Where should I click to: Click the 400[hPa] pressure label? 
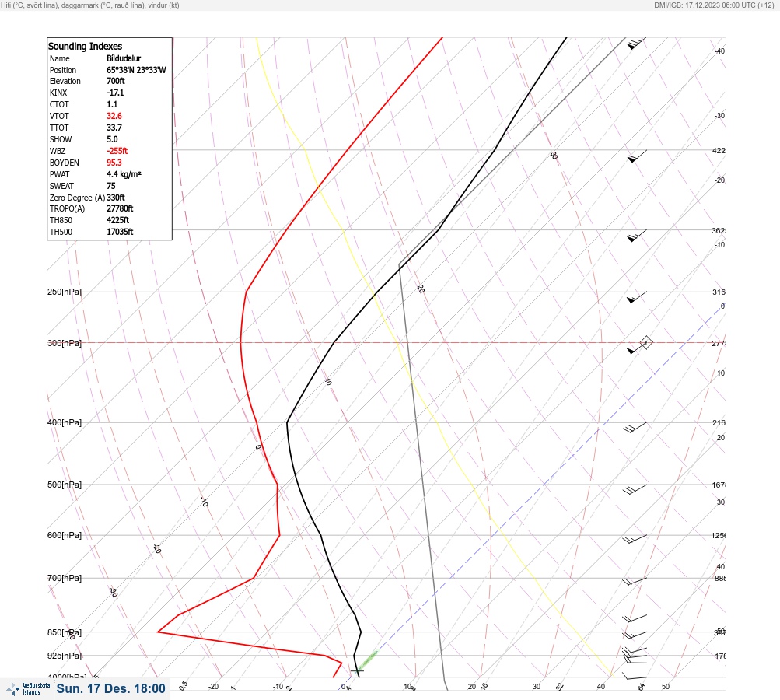(x=65, y=422)
